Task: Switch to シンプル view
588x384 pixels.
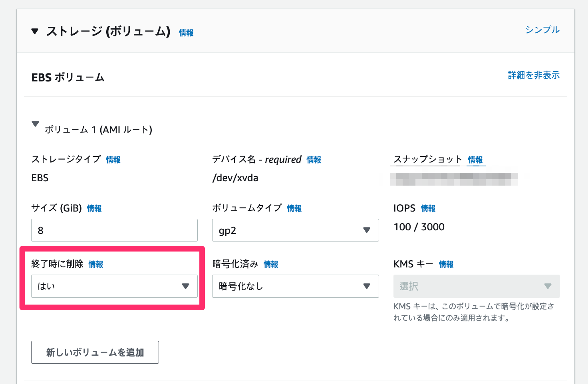Action: [542, 30]
